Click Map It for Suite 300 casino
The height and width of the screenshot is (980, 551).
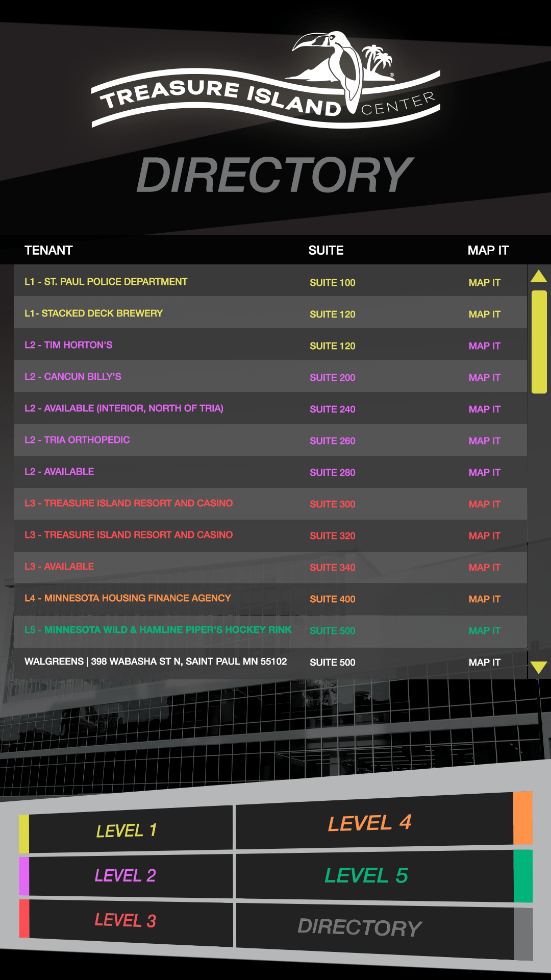tap(484, 504)
